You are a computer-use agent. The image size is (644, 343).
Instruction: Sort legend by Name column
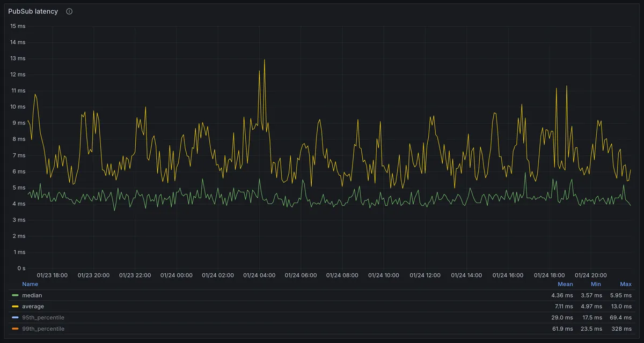coord(30,284)
